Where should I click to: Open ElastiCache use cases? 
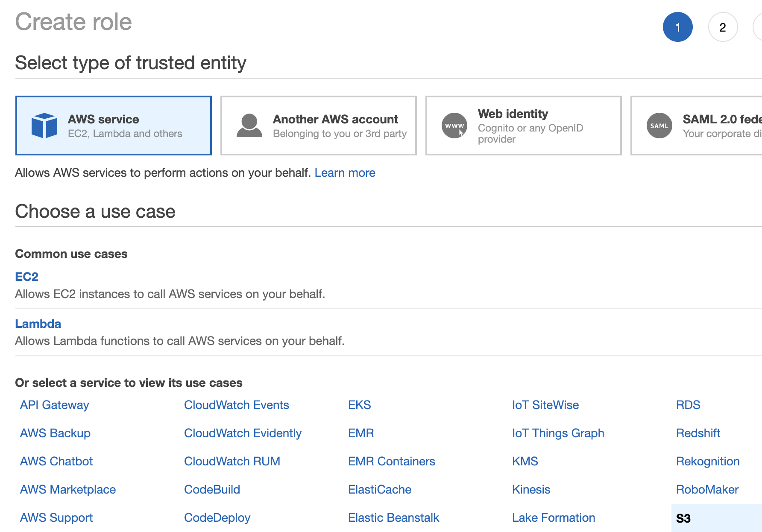coord(380,489)
